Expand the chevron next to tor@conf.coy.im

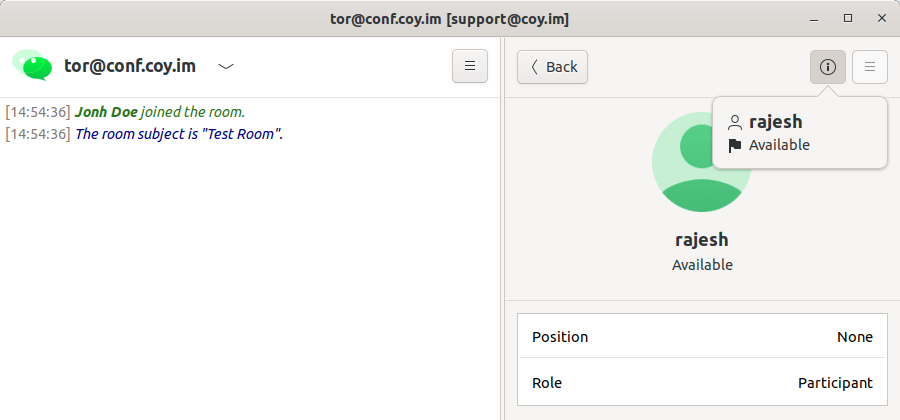point(227,67)
